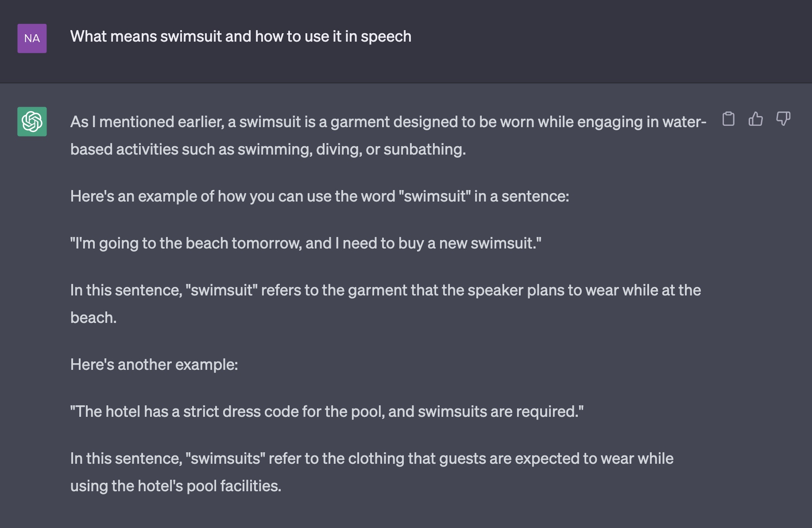Give the response a thumbs up
Image resolution: width=812 pixels, height=528 pixels.
(756, 119)
